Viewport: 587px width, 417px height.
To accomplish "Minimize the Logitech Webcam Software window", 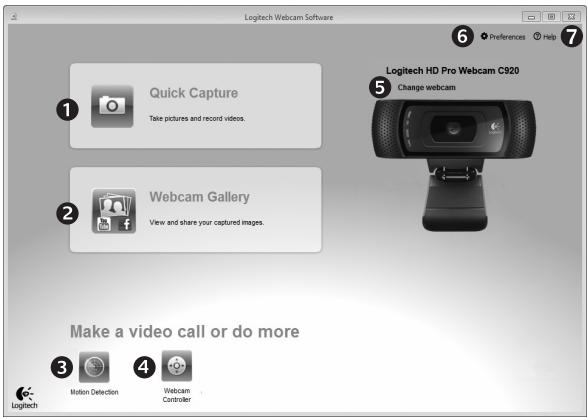I will 531,17.
